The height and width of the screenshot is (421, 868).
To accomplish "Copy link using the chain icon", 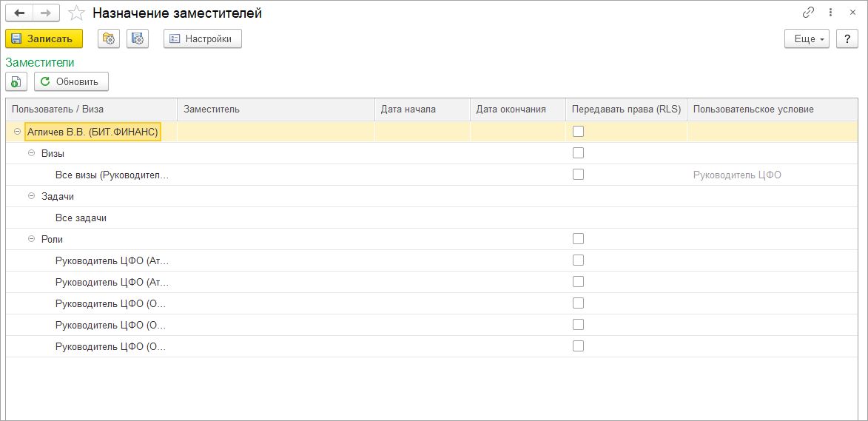I will [808, 13].
